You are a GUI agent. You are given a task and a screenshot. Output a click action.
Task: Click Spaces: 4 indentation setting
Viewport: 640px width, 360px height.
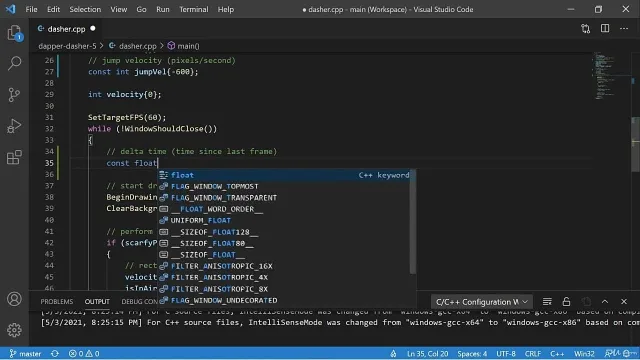tap(472, 353)
